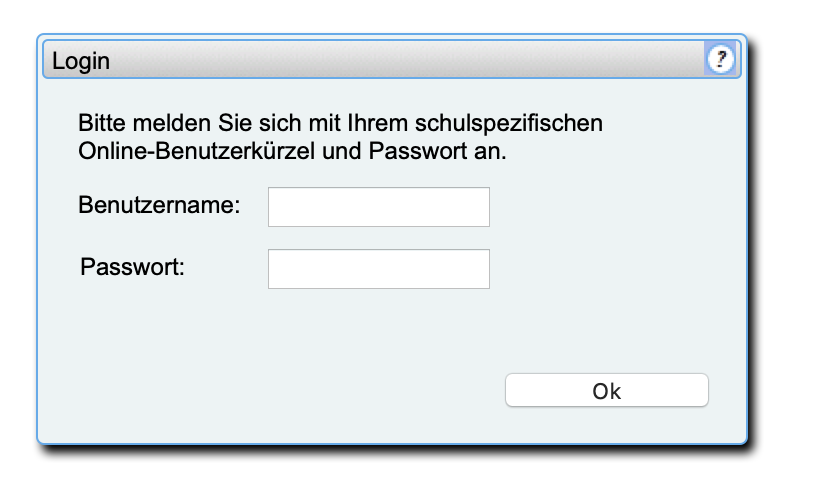Place cursor in the field beside Passwort
This screenshot has height=494, width=828.
tap(378, 269)
